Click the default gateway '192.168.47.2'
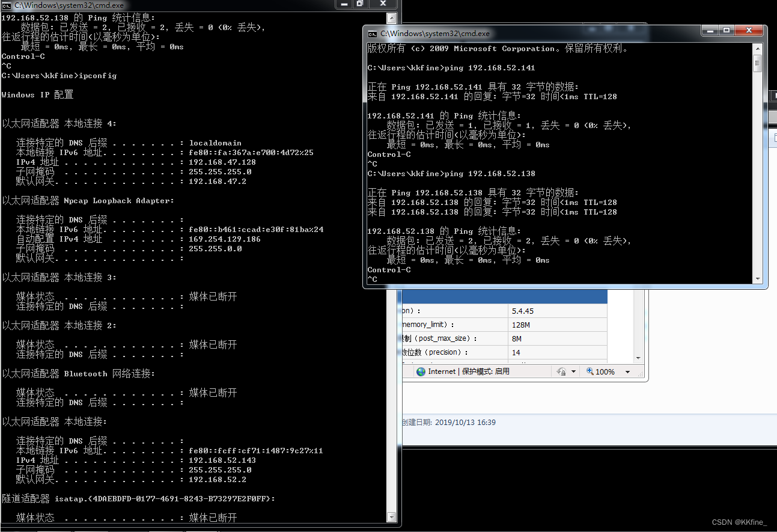 pos(218,182)
